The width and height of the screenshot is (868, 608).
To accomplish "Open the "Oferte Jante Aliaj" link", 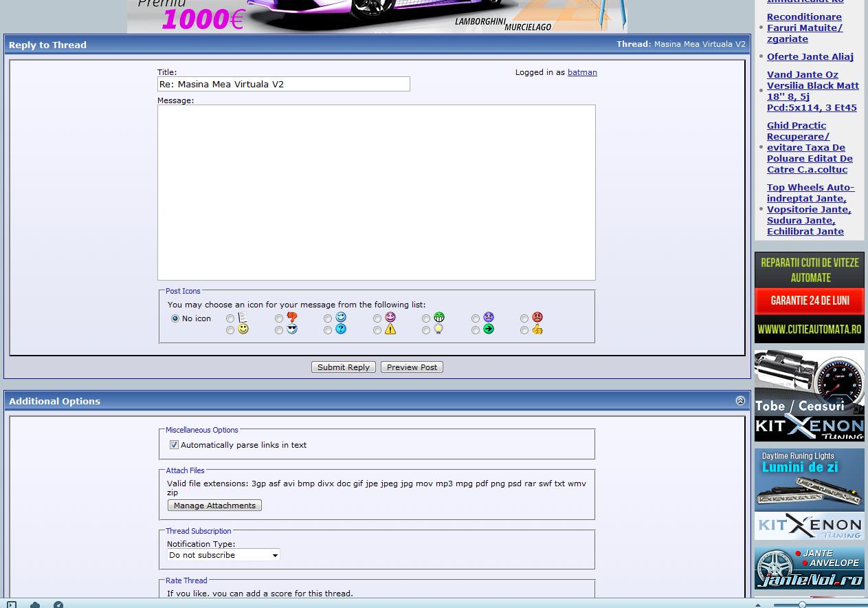I will pyautogui.click(x=810, y=56).
